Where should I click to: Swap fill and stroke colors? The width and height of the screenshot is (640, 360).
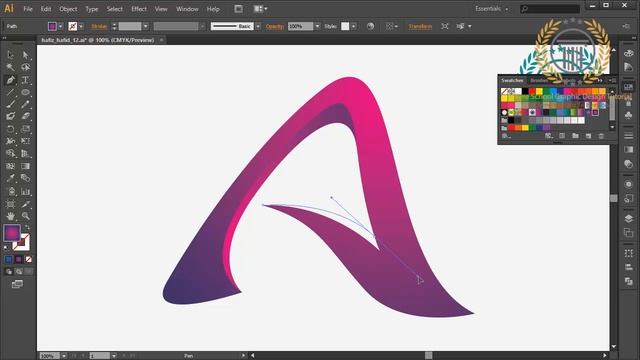point(27,227)
